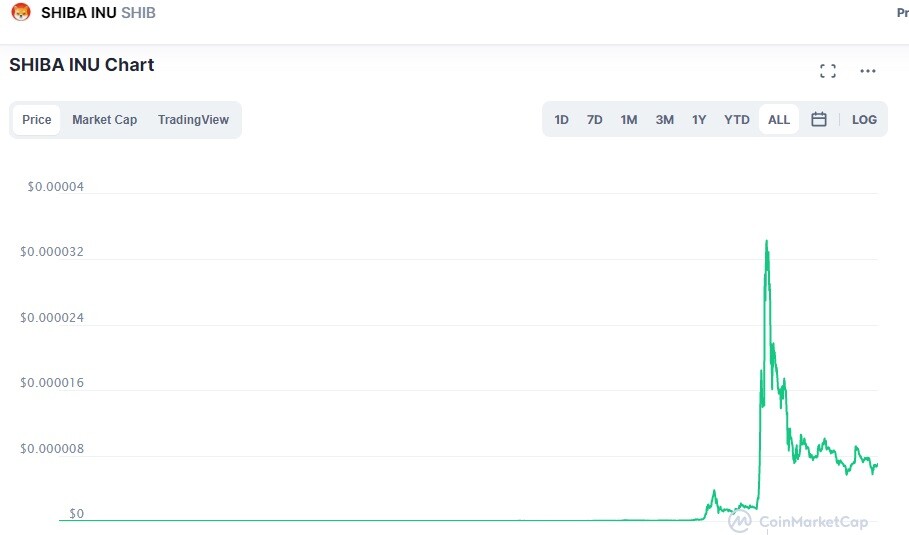Open fullscreen chart view icon
Viewport: 909px width, 535px height.
[828, 71]
